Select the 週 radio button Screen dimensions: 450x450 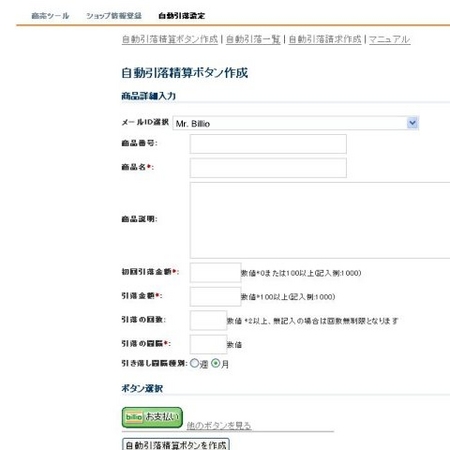click(194, 363)
